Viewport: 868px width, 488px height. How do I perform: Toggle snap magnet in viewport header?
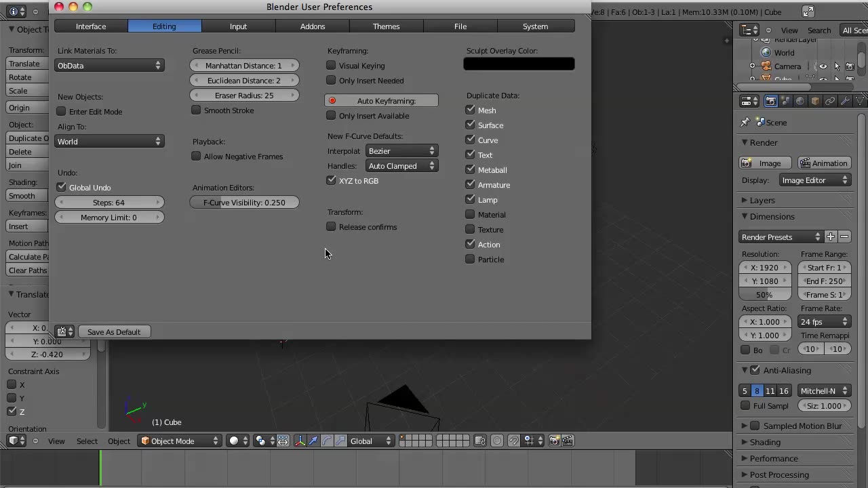pyautogui.click(x=514, y=441)
